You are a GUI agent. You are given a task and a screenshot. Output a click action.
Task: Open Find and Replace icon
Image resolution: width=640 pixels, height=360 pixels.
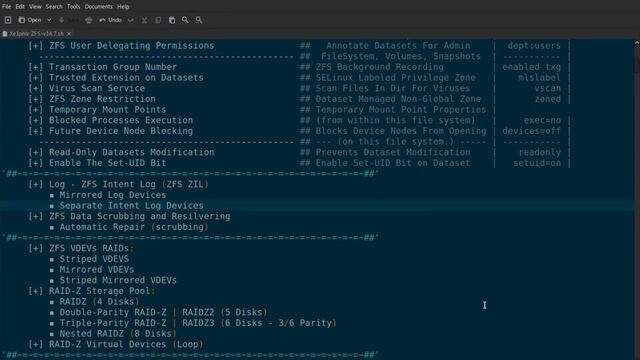coord(199,20)
